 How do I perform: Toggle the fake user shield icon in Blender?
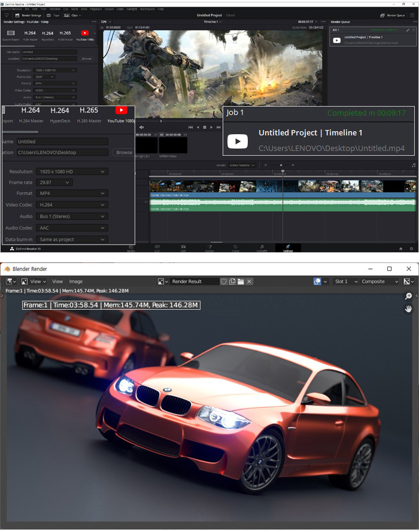click(x=224, y=282)
